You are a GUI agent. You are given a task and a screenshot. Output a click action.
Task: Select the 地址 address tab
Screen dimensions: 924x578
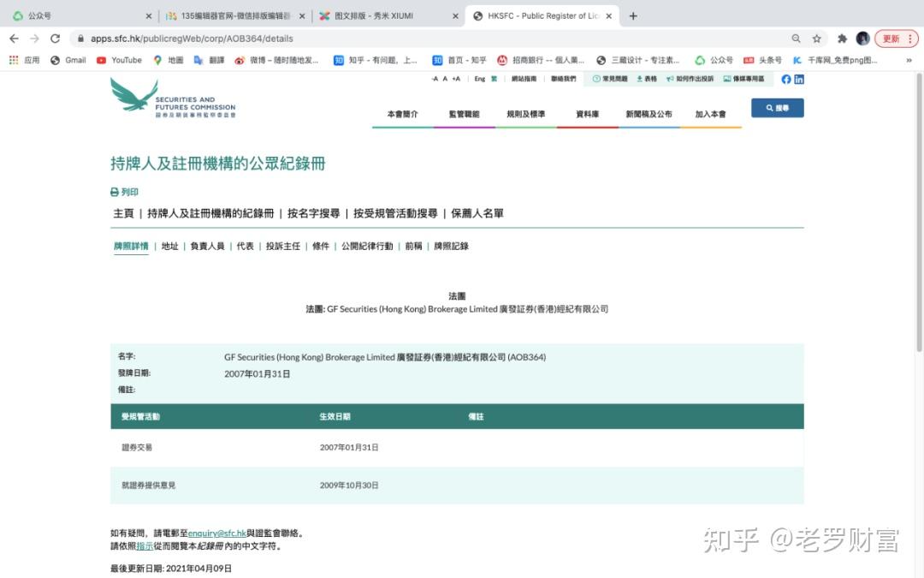169,246
